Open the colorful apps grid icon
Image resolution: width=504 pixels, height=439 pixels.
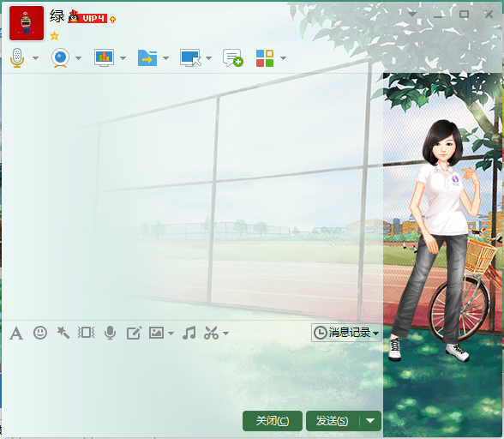pyautogui.click(x=265, y=58)
